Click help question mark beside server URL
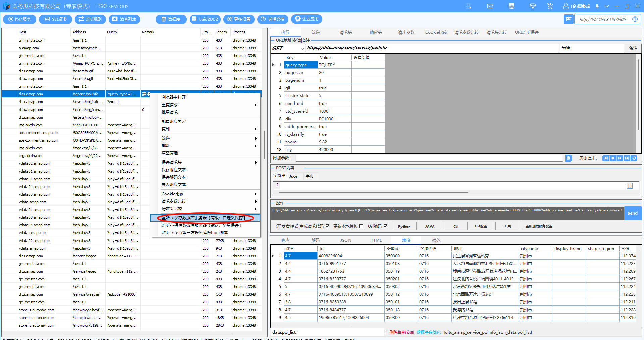 coord(635,19)
